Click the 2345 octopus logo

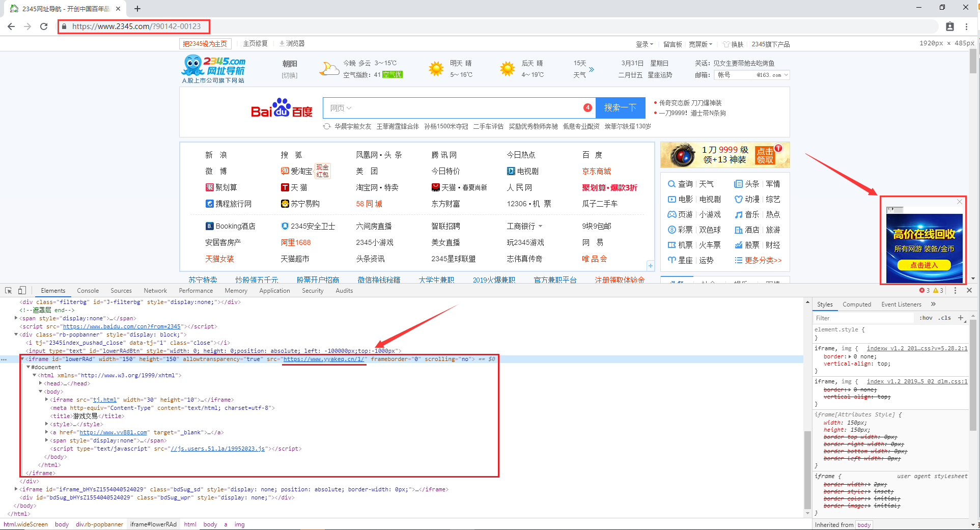(191, 65)
